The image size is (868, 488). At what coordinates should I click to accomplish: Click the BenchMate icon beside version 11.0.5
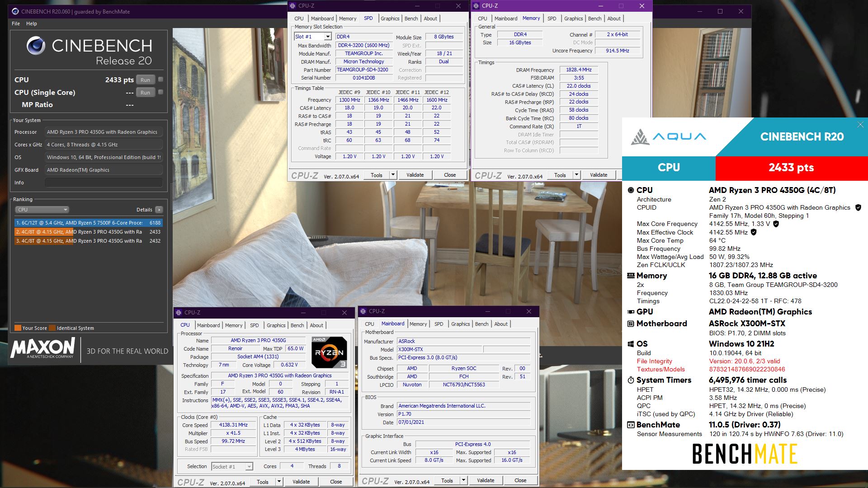(x=631, y=425)
